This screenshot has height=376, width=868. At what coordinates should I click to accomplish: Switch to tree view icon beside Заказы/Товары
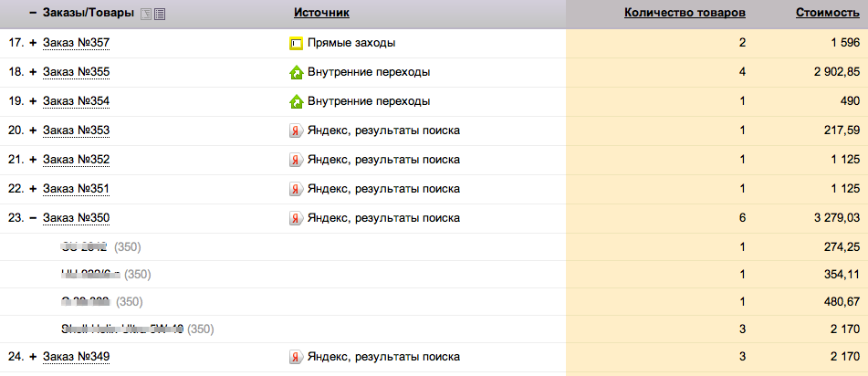point(146,14)
